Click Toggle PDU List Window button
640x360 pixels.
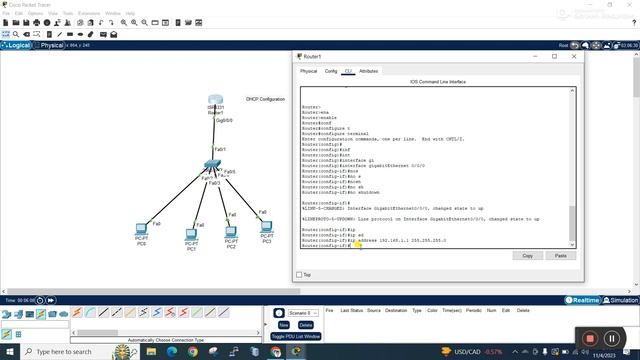point(296,336)
